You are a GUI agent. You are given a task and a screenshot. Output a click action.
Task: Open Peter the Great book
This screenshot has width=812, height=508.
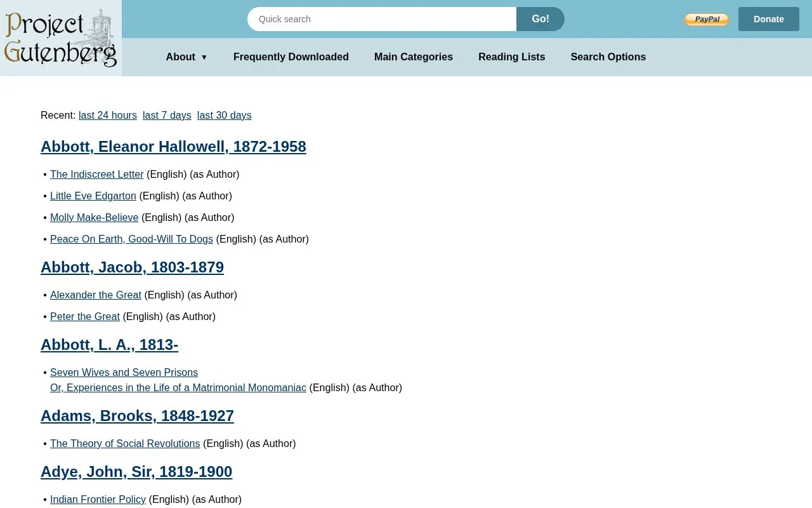[85, 316]
